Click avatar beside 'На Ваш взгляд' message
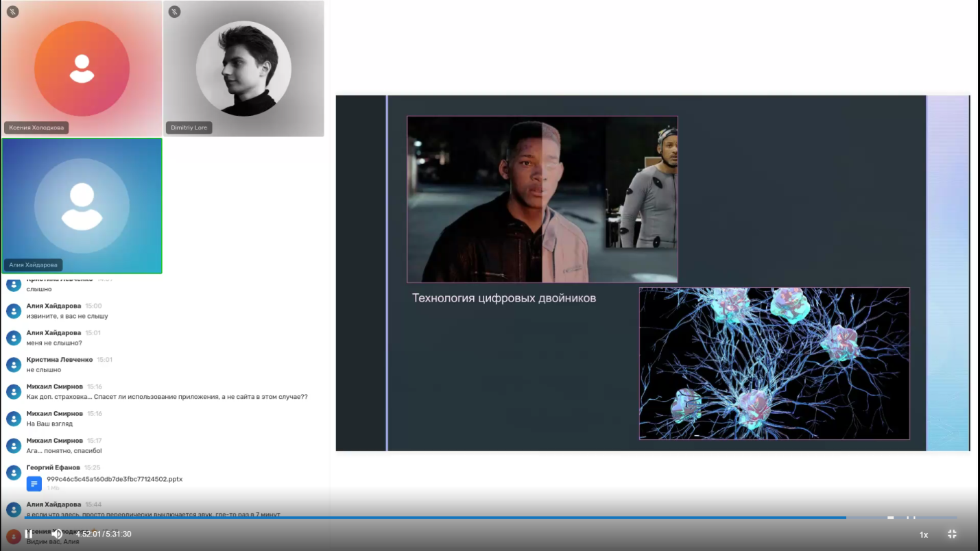 (14, 419)
